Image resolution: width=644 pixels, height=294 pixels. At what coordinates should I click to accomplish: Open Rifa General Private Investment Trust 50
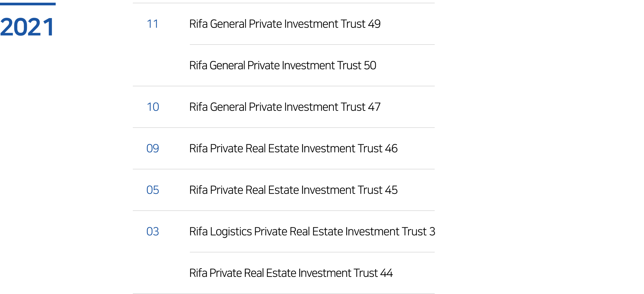(283, 66)
